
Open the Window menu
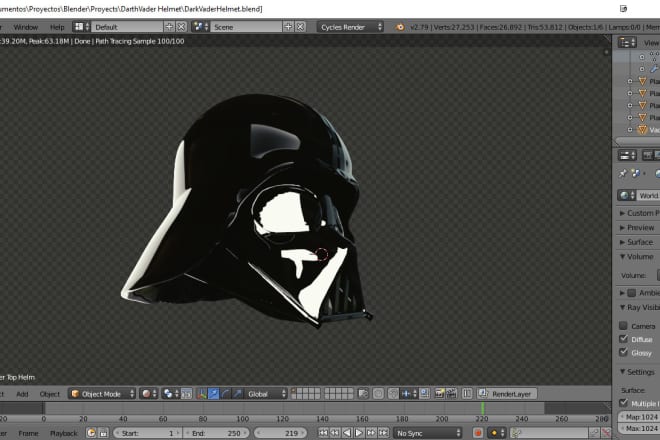click(x=26, y=27)
